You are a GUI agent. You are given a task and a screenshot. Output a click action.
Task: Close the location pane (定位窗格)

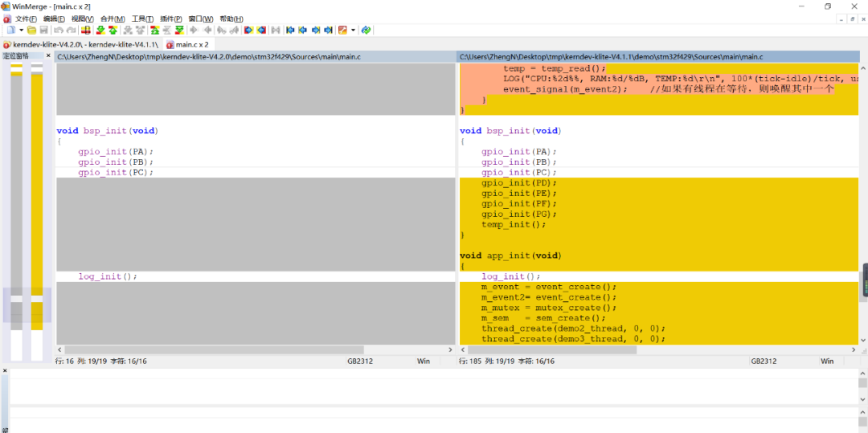(48, 56)
